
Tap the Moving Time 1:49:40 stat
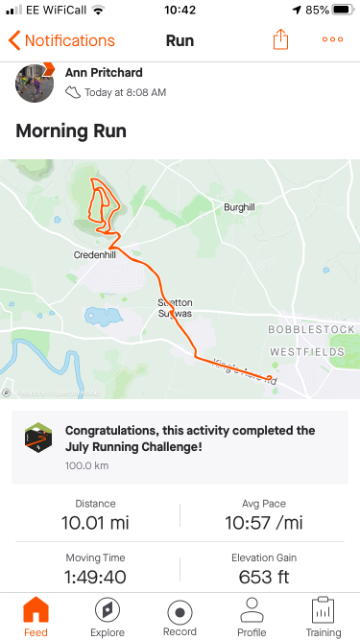(95, 570)
